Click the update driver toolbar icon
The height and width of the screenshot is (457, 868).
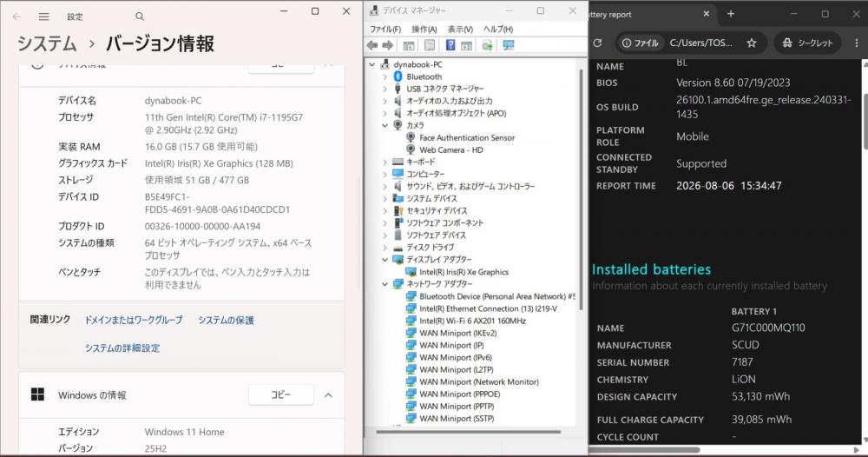[x=487, y=45]
